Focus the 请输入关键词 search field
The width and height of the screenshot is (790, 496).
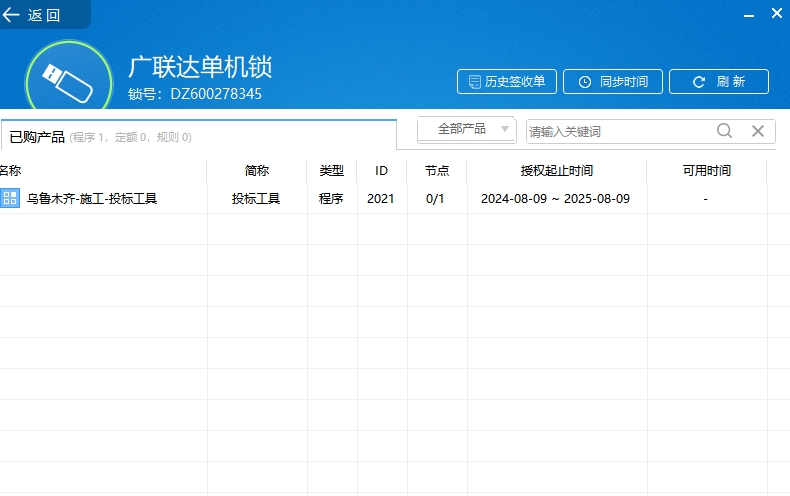coord(620,132)
